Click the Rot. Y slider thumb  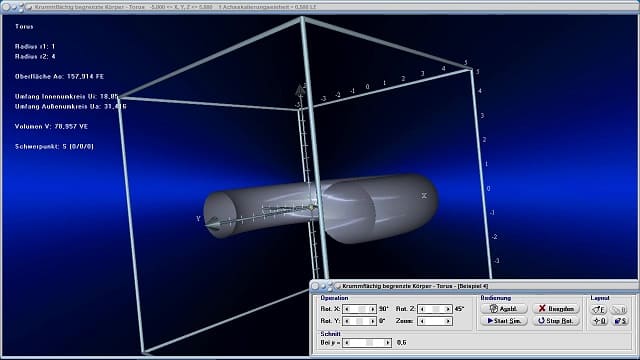coord(359,321)
